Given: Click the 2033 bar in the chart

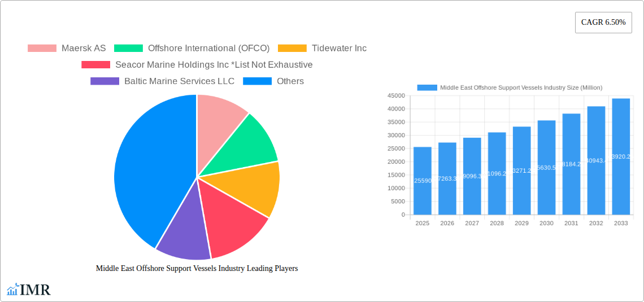Looking at the screenshot, I should (621, 156).
